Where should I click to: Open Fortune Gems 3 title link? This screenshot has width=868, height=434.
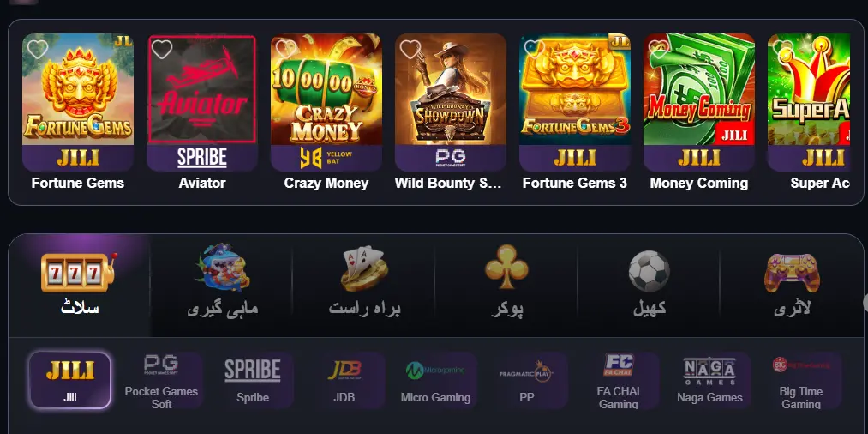coord(575,183)
